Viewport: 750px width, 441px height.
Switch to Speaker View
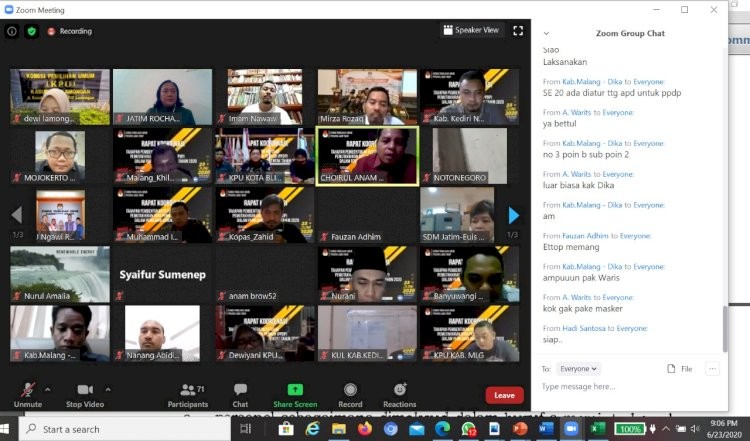471,30
